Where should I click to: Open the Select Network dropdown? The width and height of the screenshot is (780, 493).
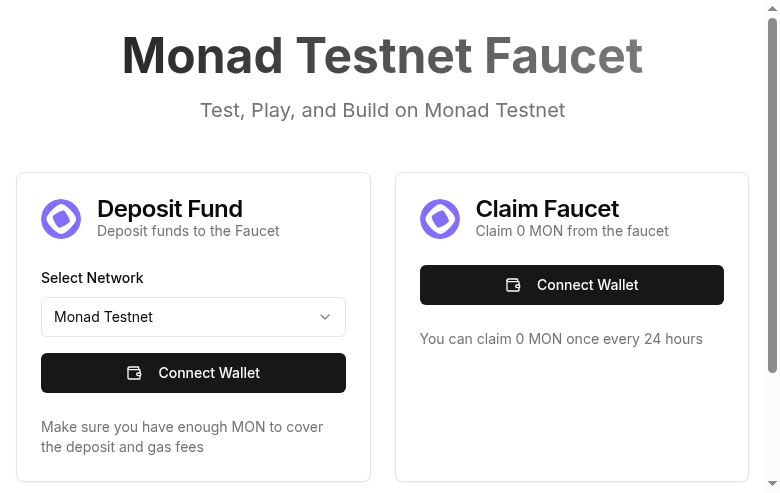[193, 317]
